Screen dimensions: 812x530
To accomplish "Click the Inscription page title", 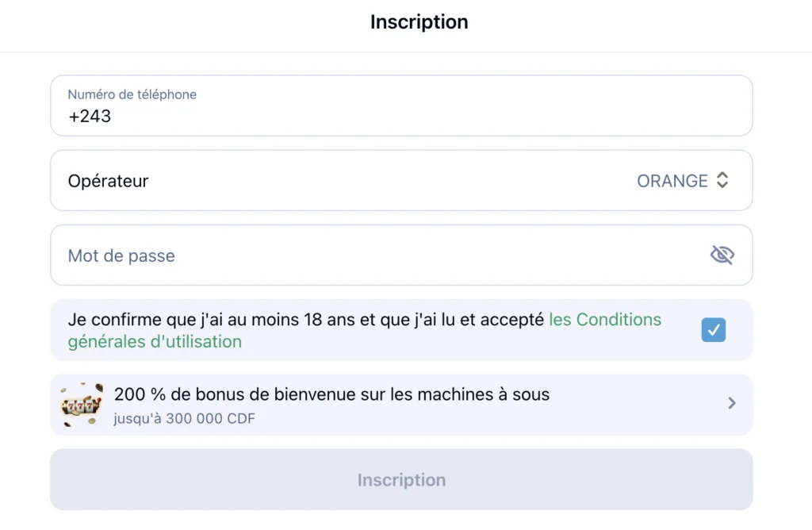I will (419, 21).
